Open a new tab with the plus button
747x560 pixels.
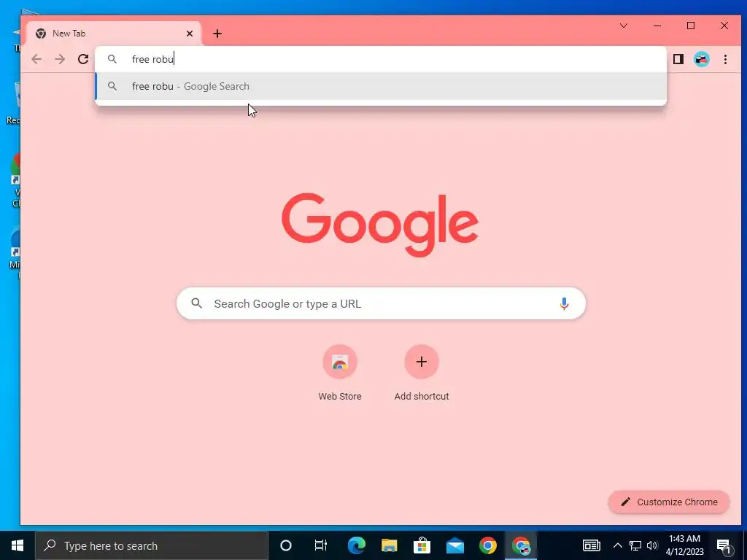coord(217,34)
